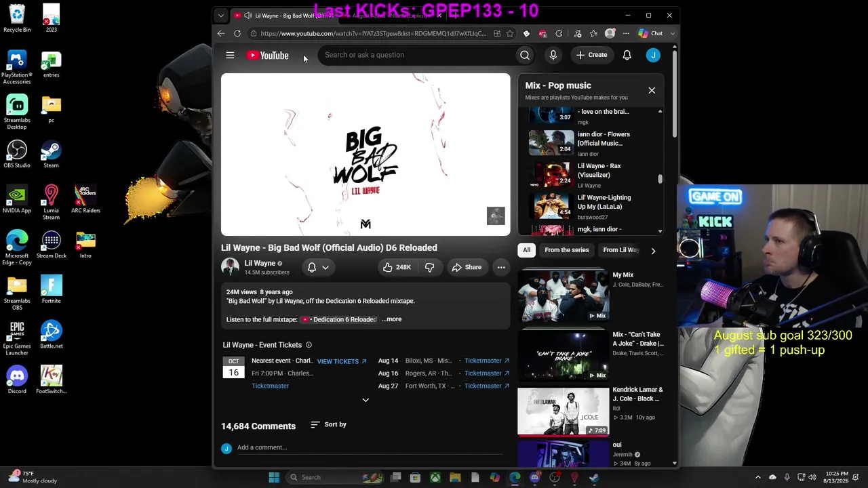Open the YouTube guide hamburger menu
This screenshot has width=868, height=488.
click(230, 56)
